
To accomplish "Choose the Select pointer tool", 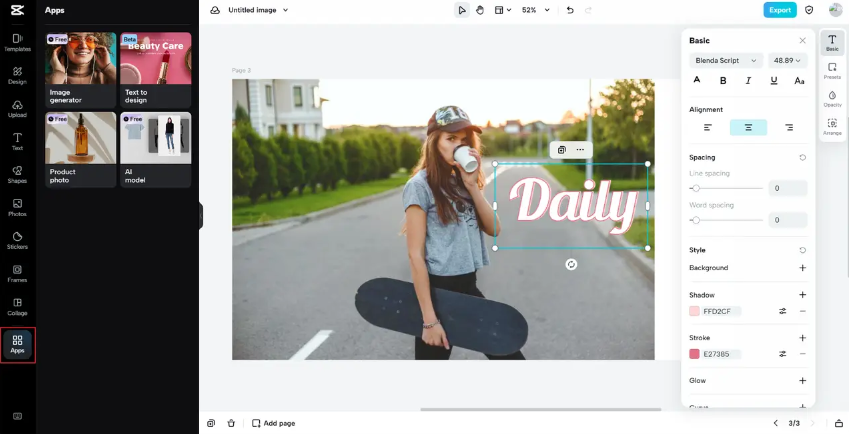I will click(462, 10).
